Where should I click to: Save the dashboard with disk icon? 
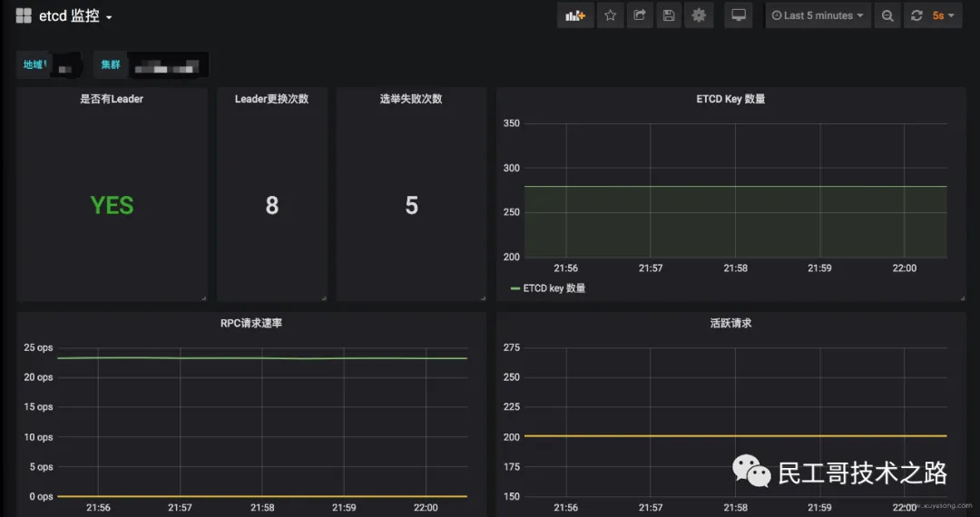click(669, 15)
